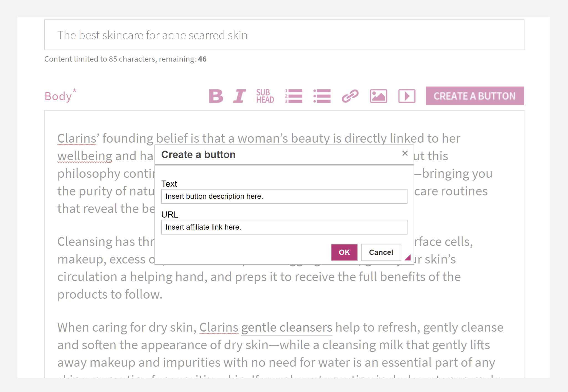Image resolution: width=568 pixels, height=392 pixels.
Task: Click the word 'wellbeing' in the body text
Action: (x=85, y=156)
